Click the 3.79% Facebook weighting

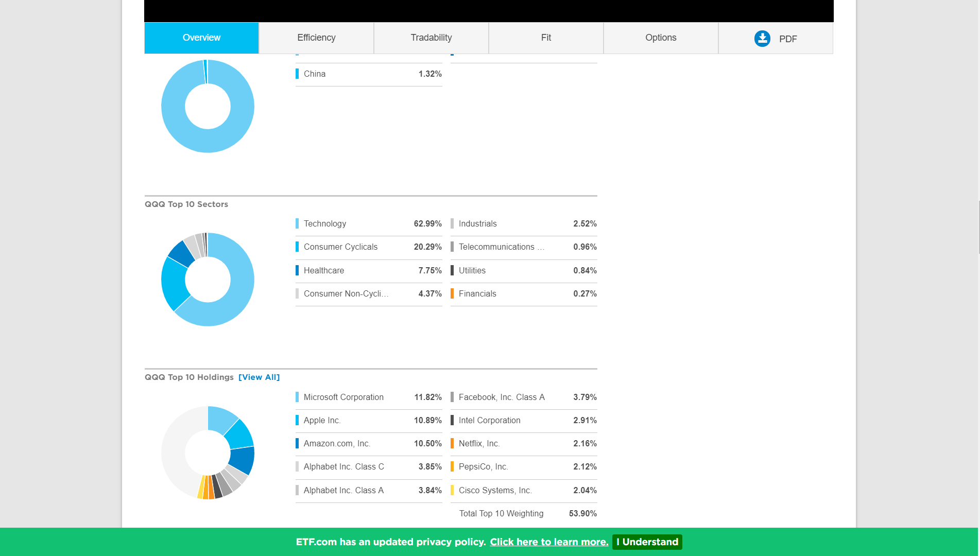(x=585, y=397)
